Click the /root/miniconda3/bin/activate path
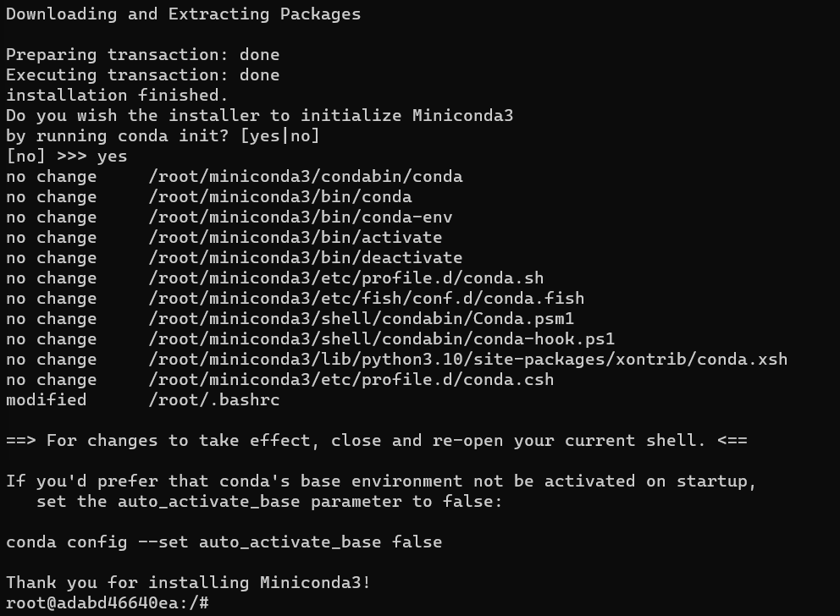Screen dimensions: 840x616 coord(295,238)
